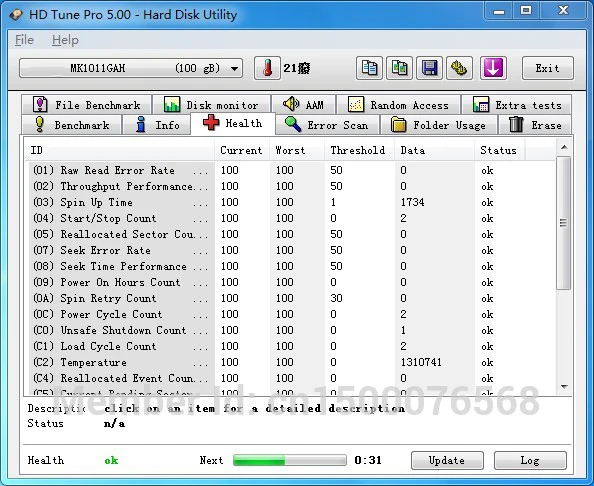Click the 0:31 countdown timer
Screen dimensions: 594x486
coord(368,460)
